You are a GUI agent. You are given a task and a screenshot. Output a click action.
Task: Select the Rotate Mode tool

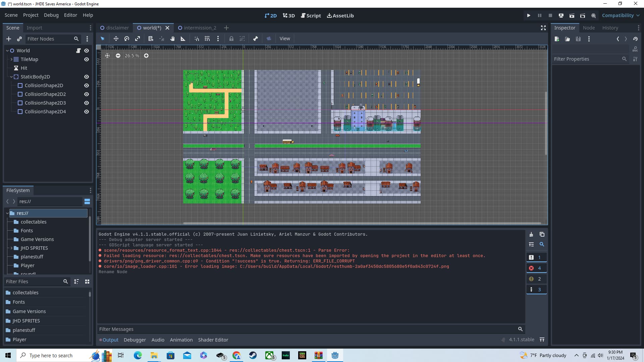(126, 39)
